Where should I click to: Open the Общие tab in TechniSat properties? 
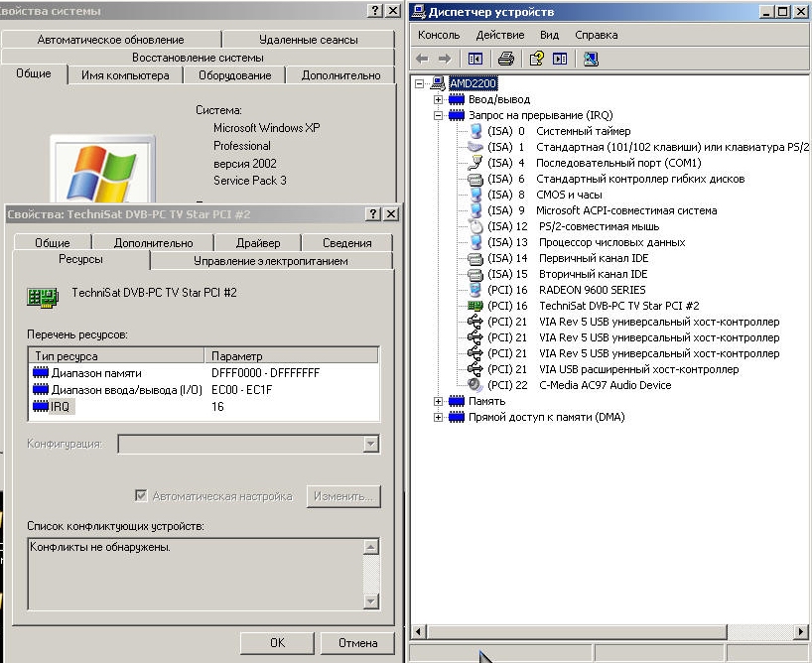tap(53, 243)
